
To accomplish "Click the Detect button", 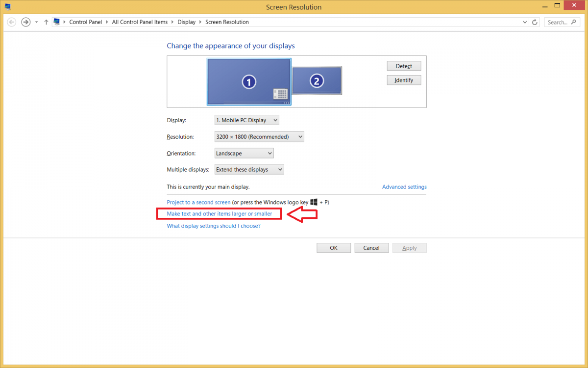I will (404, 66).
